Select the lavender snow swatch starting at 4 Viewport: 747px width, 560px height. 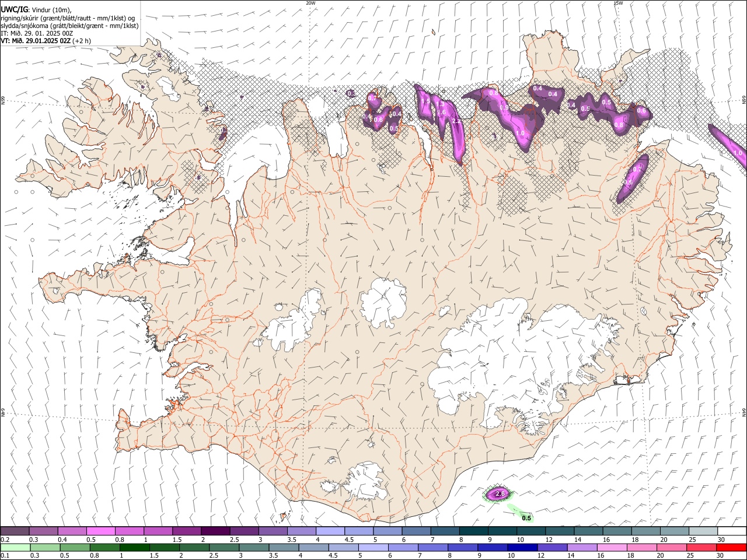pyautogui.click(x=330, y=531)
